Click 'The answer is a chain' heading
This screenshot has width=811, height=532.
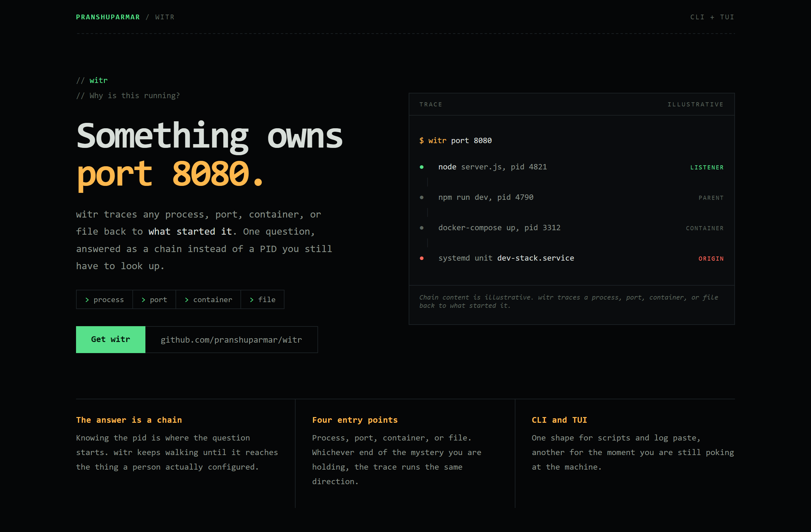pos(129,420)
